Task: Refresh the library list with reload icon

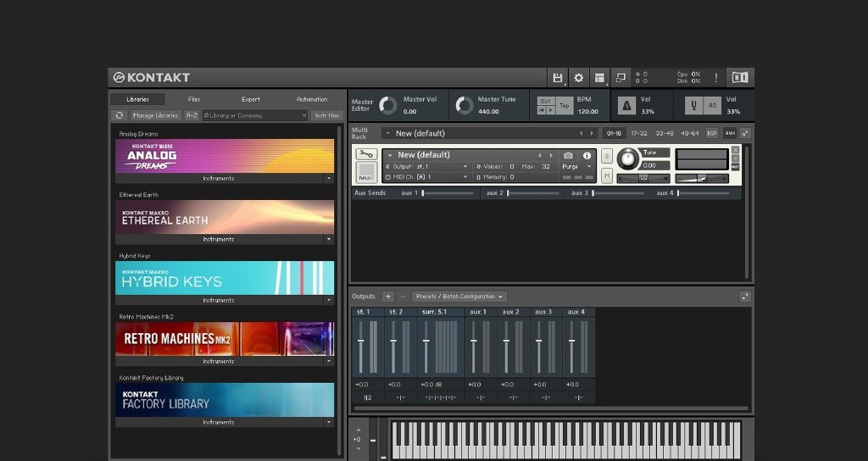Action: click(x=120, y=115)
